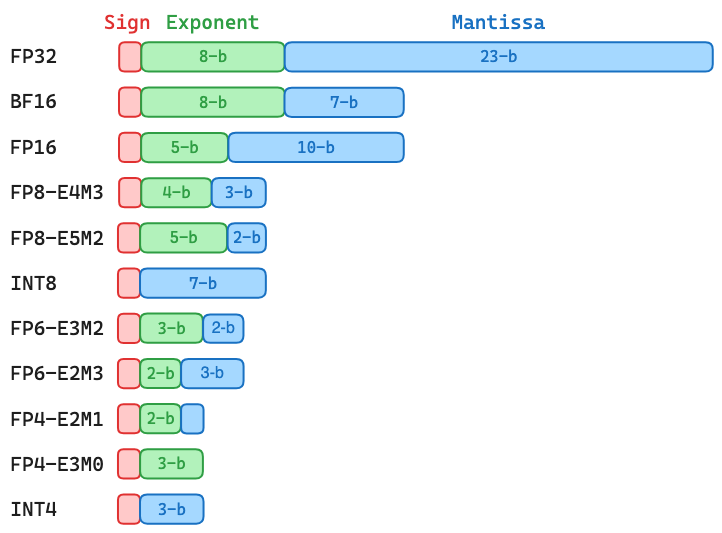Click the INT4 row label
The height and width of the screenshot is (533, 722).
point(34,509)
